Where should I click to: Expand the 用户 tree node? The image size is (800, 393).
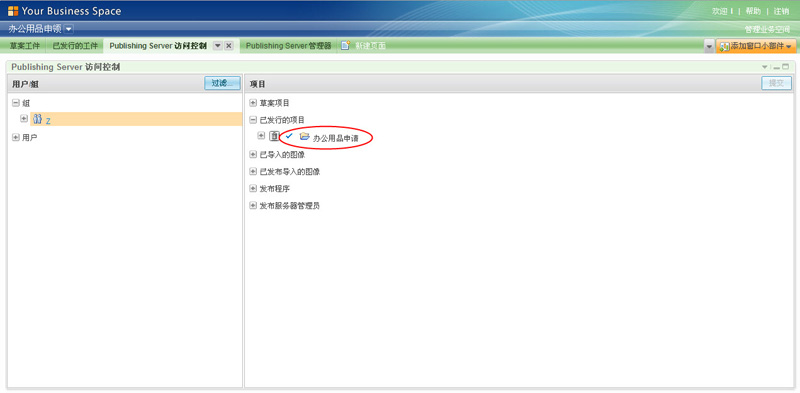[16, 137]
